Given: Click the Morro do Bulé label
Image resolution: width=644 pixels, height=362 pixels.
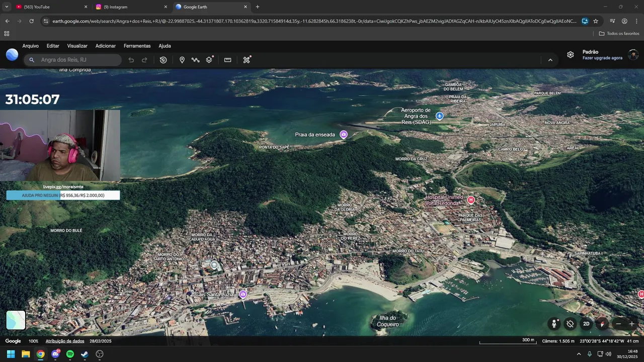Looking at the screenshot, I should click(x=66, y=230).
